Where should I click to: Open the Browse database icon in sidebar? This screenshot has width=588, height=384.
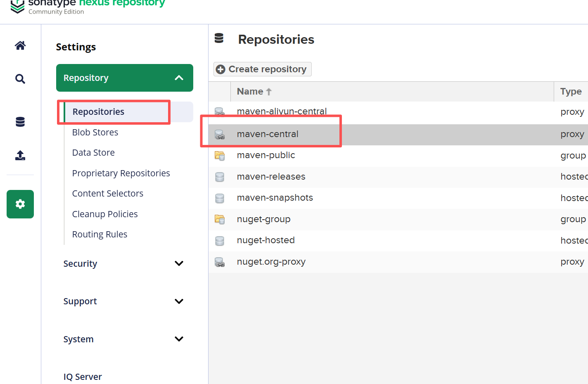click(20, 122)
